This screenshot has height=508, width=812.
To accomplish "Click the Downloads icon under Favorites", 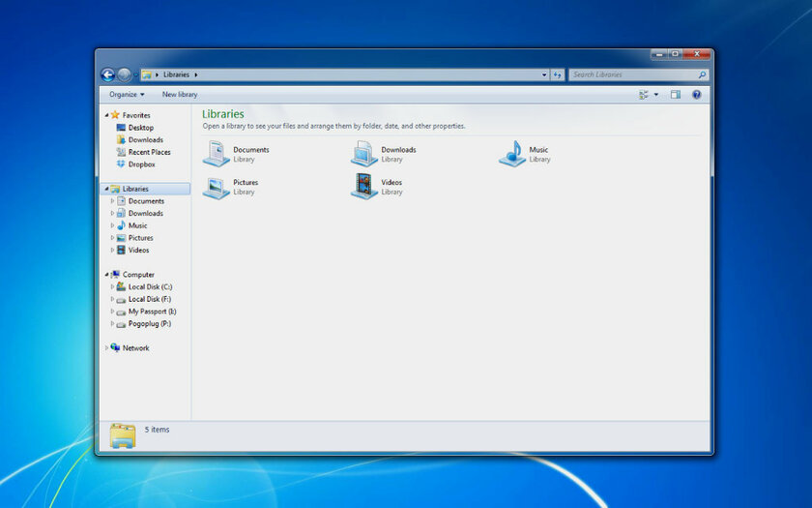I will (x=121, y=139).
